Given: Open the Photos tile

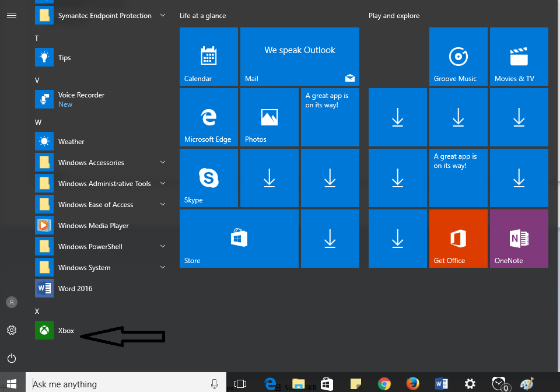Looking at the screenshot, I should coord(269,117).
